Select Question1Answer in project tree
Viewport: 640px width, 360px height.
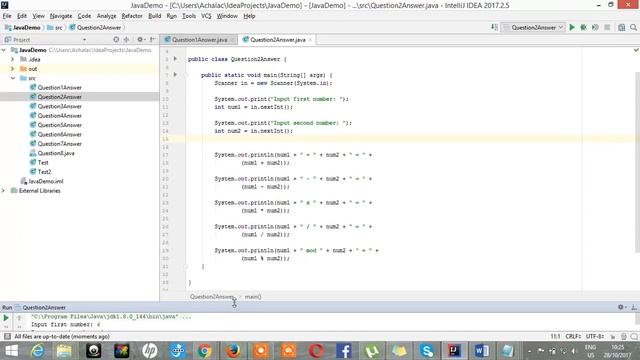click(x=60, y=87)
